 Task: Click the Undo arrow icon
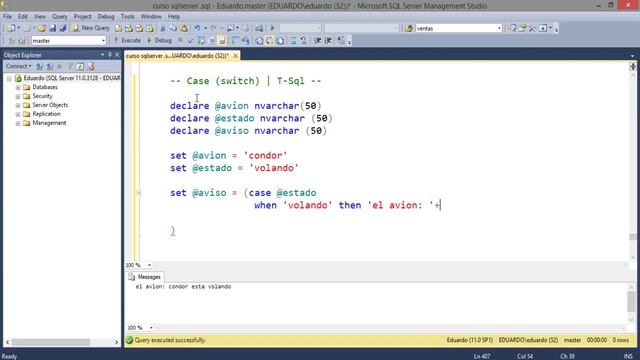tap(197, 28)
